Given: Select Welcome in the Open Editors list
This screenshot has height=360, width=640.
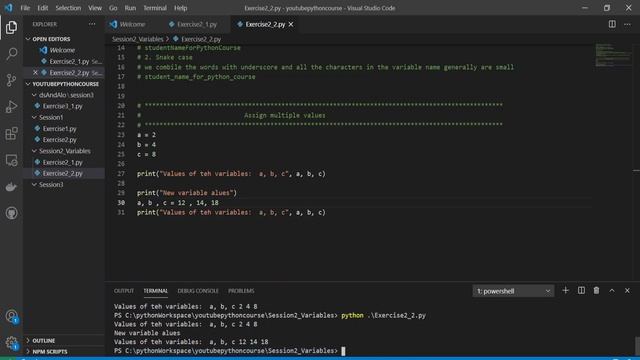Looking at the screenshot, I should point(62,50).
